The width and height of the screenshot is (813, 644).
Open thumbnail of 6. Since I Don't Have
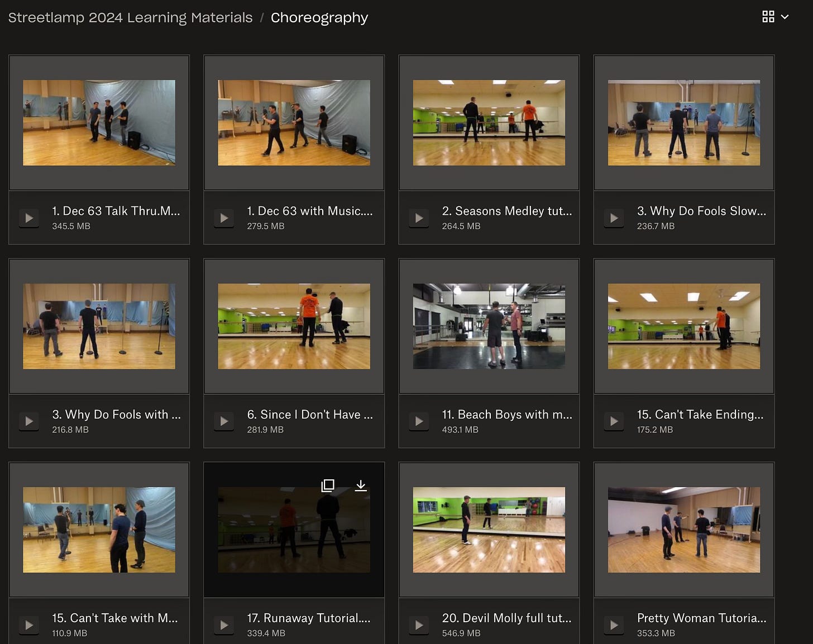[294, 326]
